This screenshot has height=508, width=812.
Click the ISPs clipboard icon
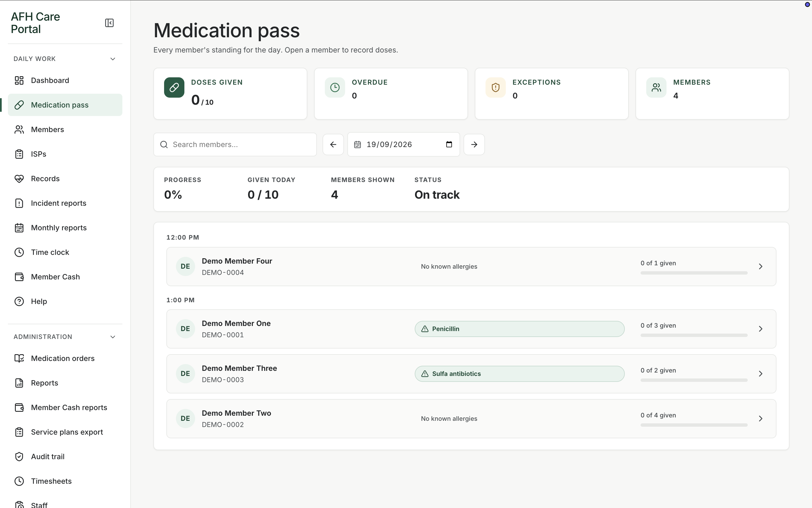(x=19, y=154)
